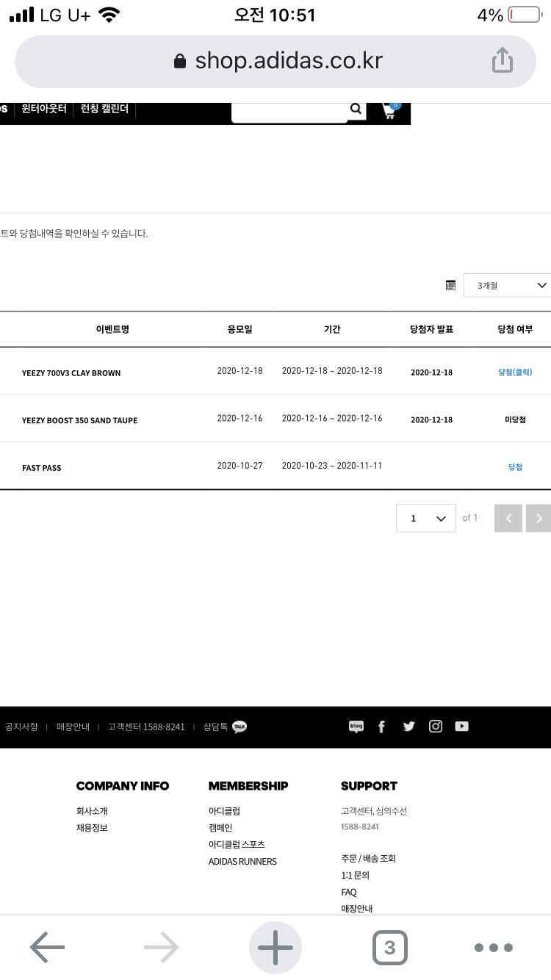The image size is (551, 980).
Task: Click the search magnifier icon
Action: tap(356, 109)
